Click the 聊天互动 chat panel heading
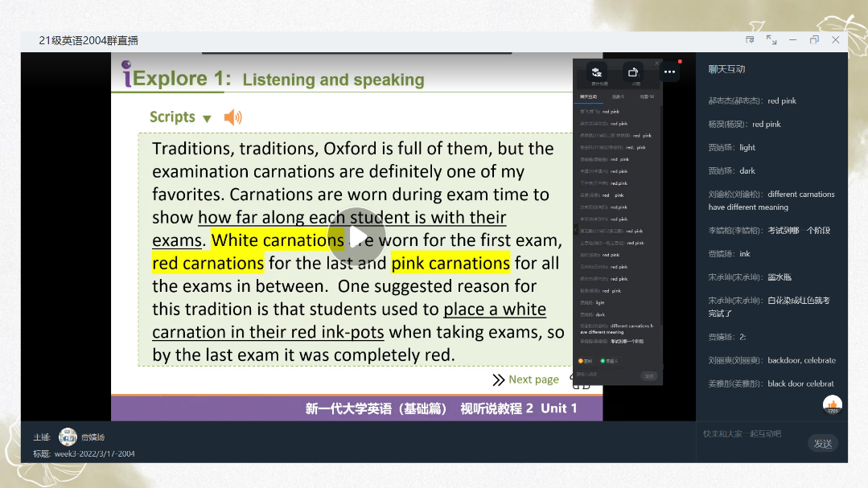The width and height of the screenshot is (868, 488). 727,69
